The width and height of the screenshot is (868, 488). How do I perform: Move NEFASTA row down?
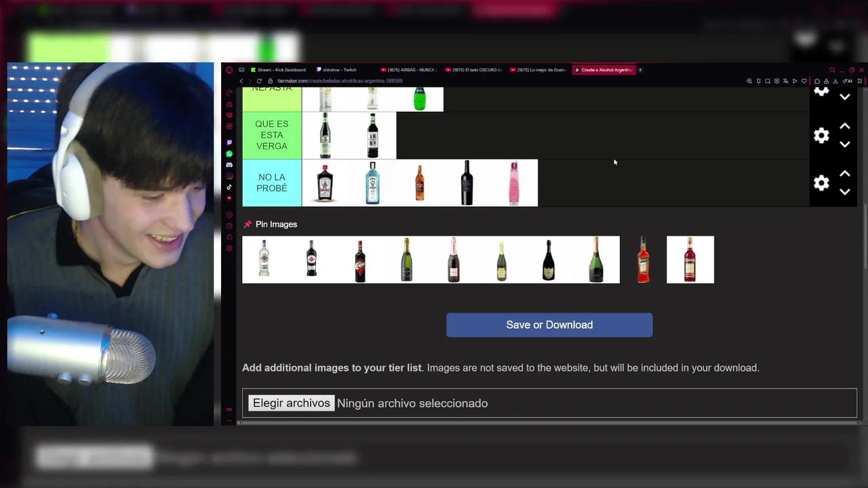tap(845, 97)
